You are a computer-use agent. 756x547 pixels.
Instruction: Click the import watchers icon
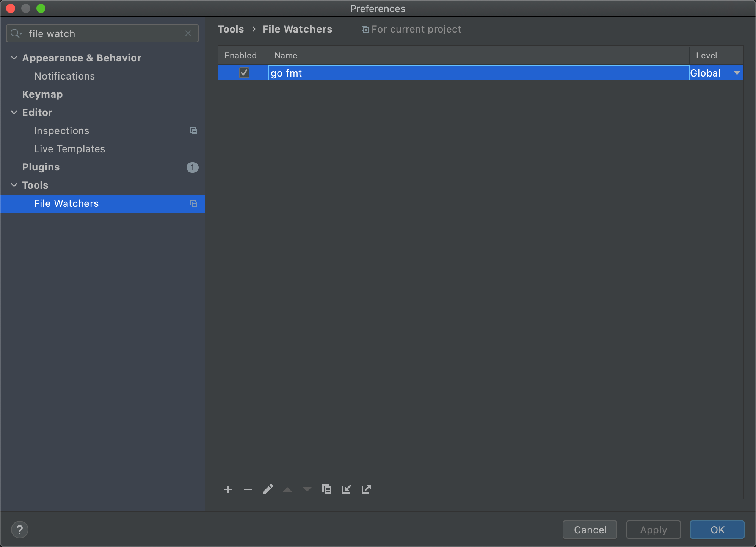pyautogui.click(x=346, y=489)
